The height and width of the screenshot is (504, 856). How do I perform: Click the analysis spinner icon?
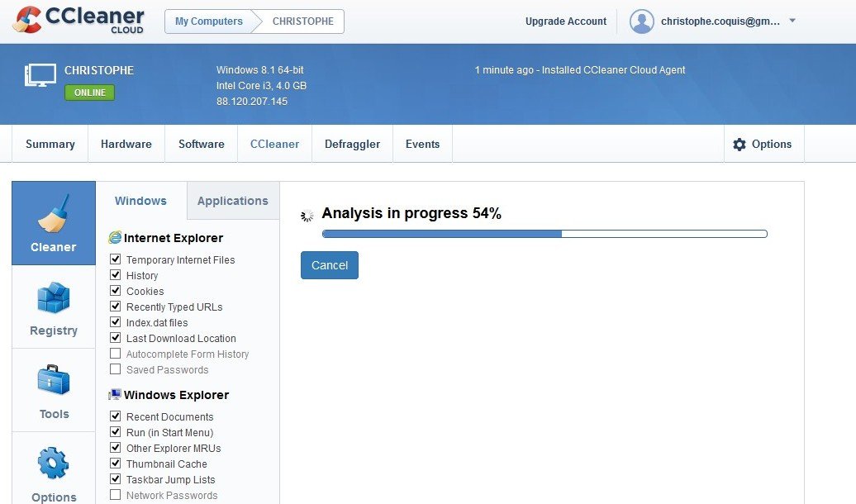click(x=307, y=216)
